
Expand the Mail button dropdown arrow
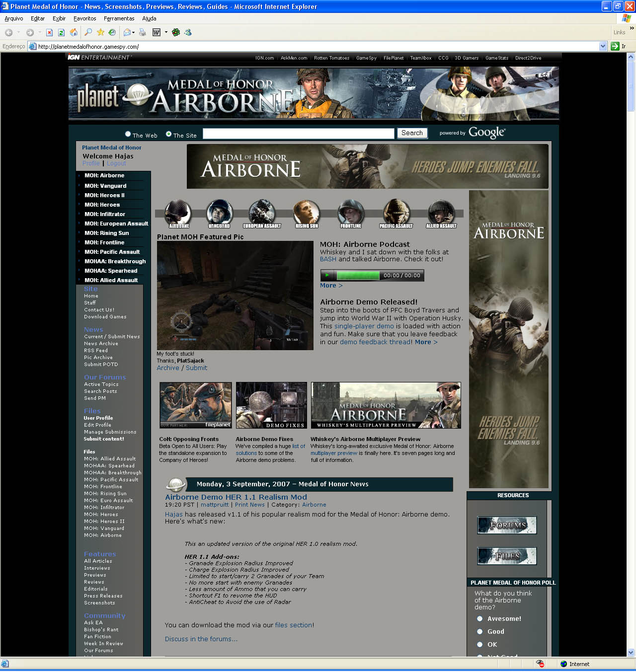[134, 33]
